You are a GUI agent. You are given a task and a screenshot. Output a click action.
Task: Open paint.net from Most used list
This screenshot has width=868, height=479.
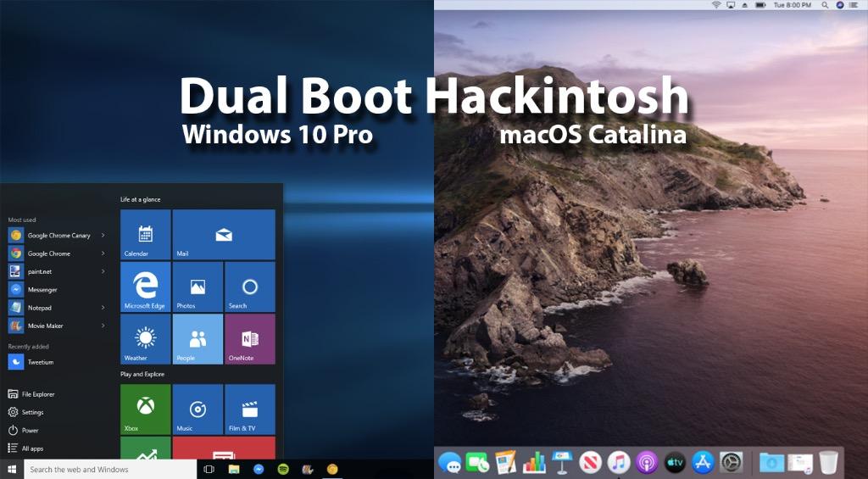31,271
